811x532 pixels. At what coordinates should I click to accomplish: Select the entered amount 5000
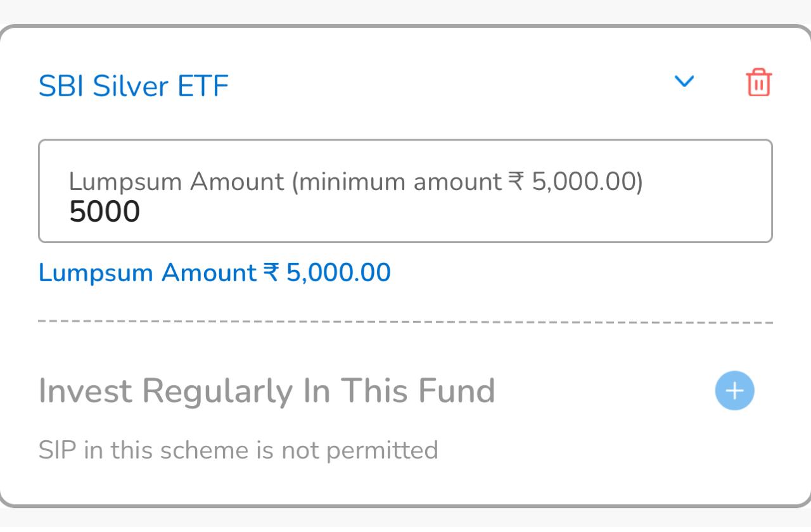pyautogui.click(x=105, y=211)
